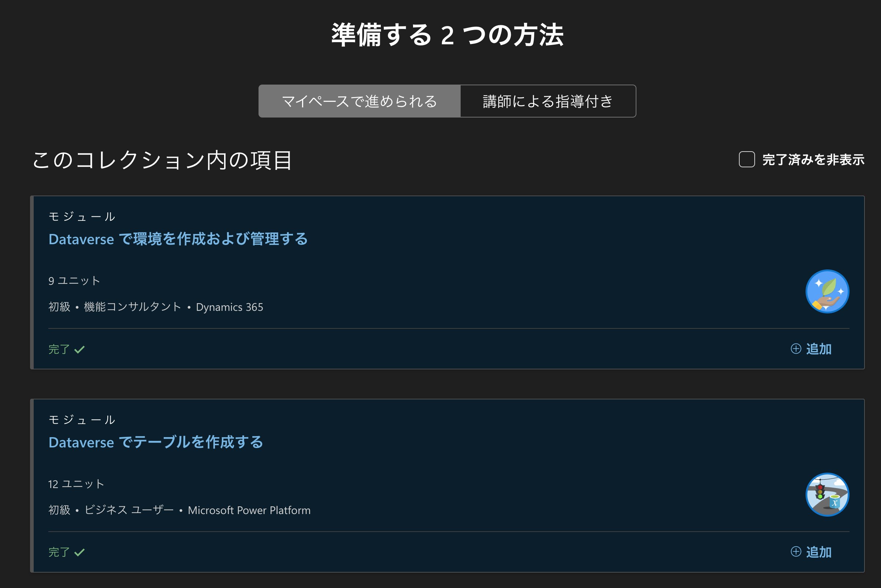
Task: Click the green checkmark on first module
Action: (79, 350)
